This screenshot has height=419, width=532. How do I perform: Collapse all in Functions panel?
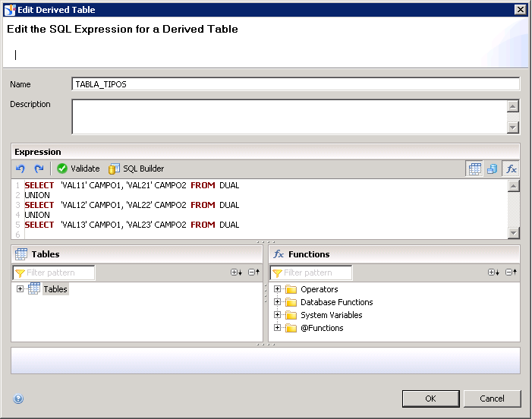[511, 273]
